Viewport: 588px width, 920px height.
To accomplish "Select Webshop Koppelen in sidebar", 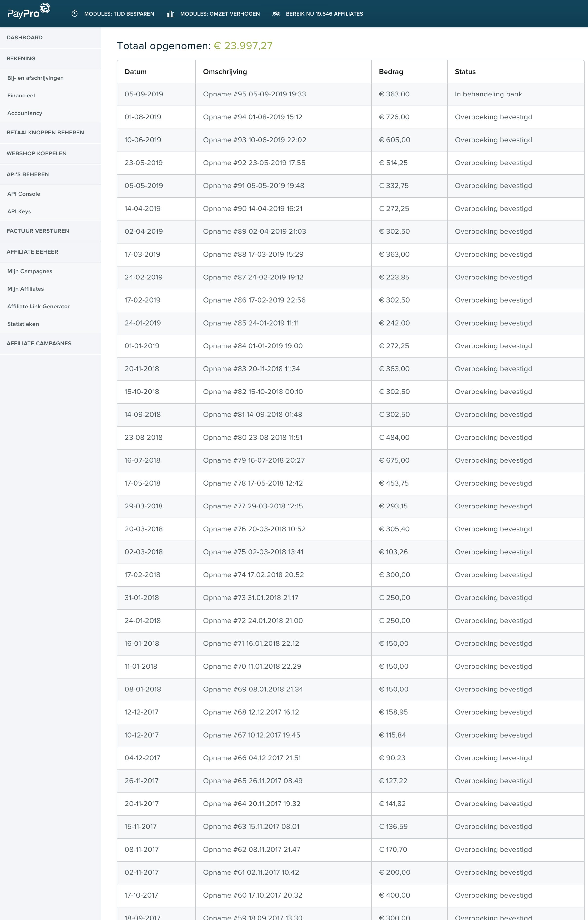I will (x=50, y=153).
